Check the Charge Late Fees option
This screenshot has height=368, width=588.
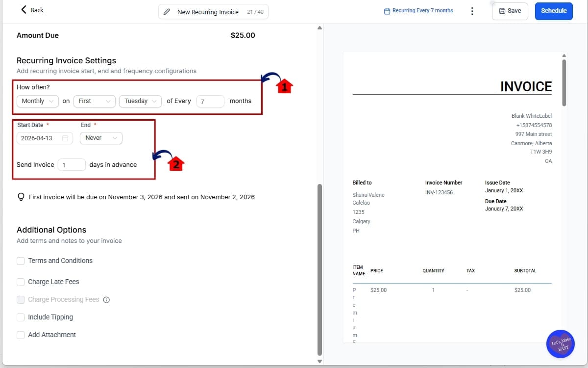tap(21, 282)
